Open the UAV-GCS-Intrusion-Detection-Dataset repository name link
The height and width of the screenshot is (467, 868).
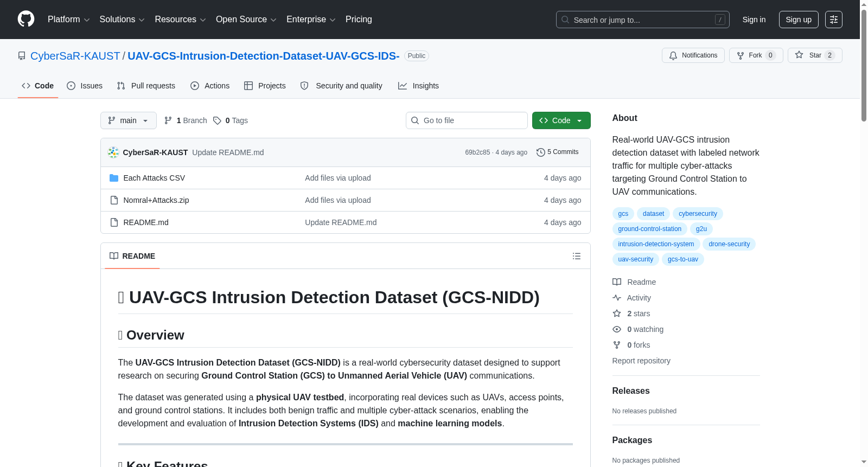click(x=264, y=56)
